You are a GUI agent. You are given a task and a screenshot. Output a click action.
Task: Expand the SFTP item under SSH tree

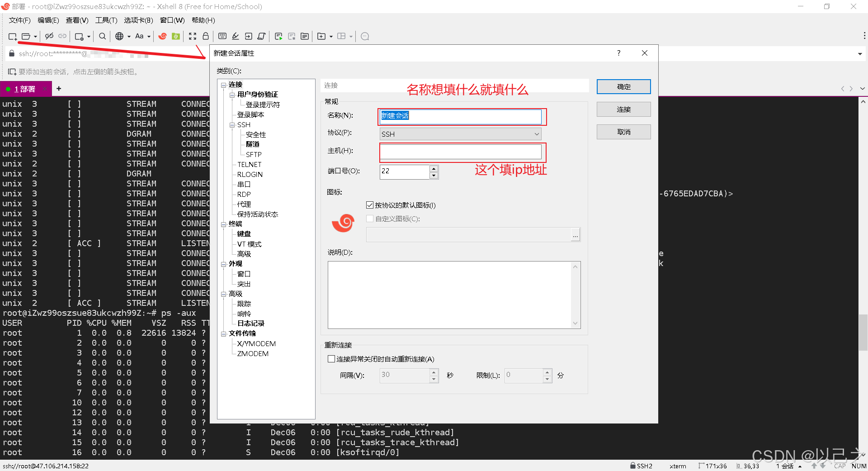[254, 154]
